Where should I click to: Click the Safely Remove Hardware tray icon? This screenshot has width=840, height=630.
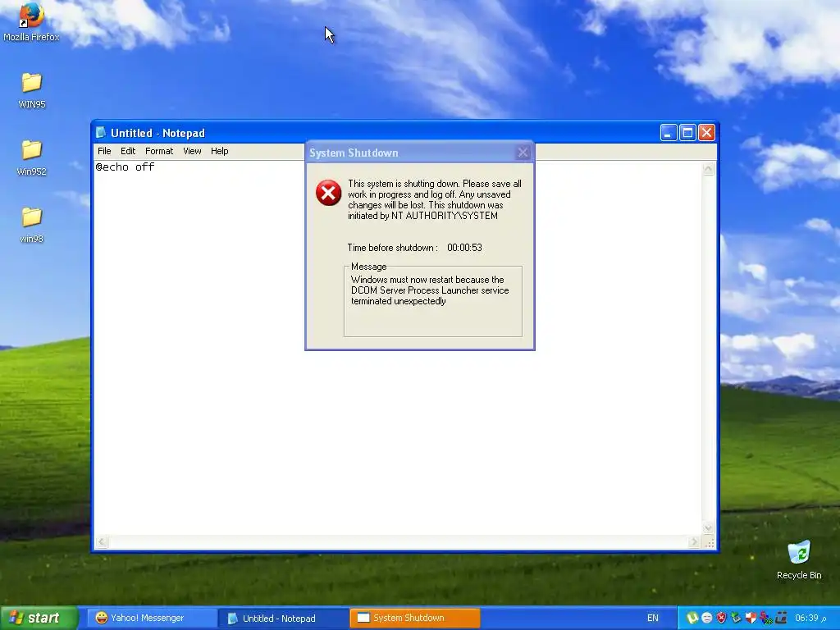point(736,618)
